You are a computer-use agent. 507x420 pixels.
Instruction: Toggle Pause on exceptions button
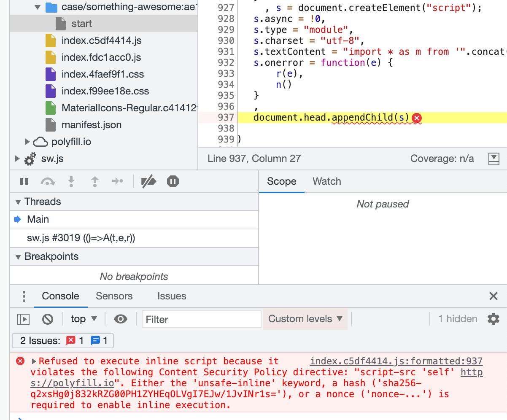tap(173, 181)
